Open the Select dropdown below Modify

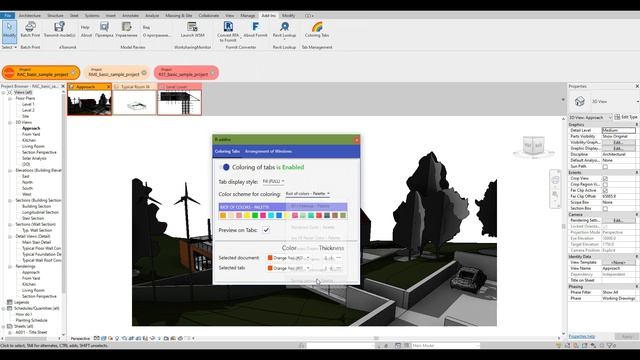coord(9,47)
